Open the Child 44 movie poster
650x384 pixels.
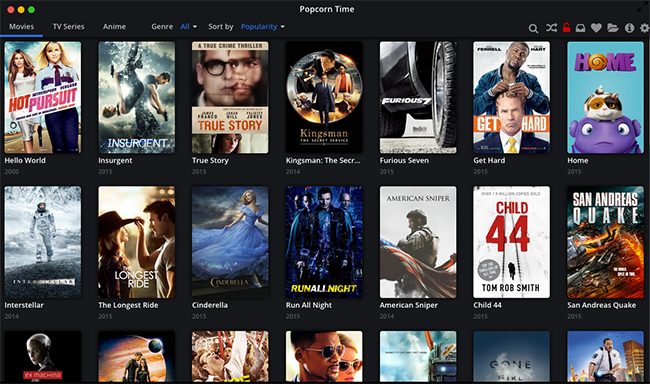point(512,242)
